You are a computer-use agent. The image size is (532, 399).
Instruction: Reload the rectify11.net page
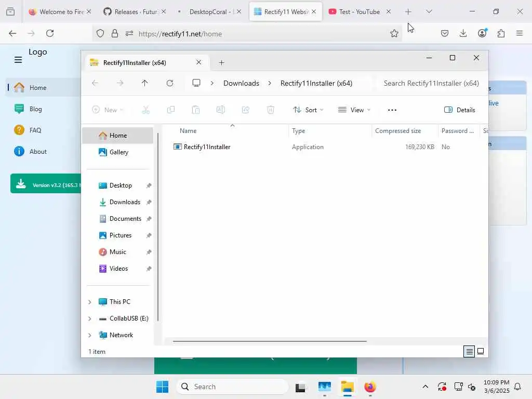pos(50,33)
